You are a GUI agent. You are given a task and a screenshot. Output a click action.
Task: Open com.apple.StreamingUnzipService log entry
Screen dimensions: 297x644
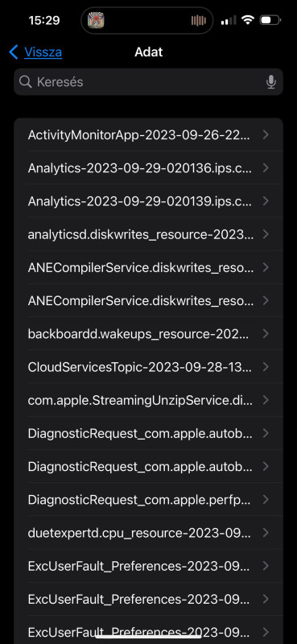click(148, 400)
